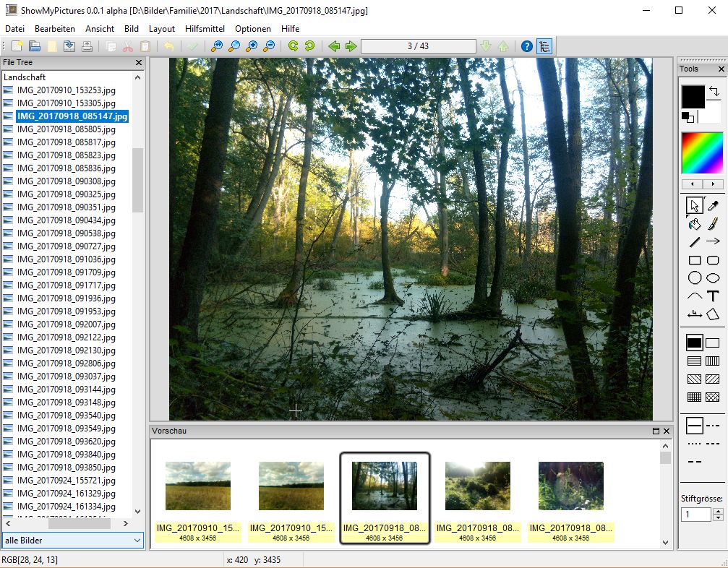
Task: Maximize the Vorschau panel
Action: coord(656,431)
